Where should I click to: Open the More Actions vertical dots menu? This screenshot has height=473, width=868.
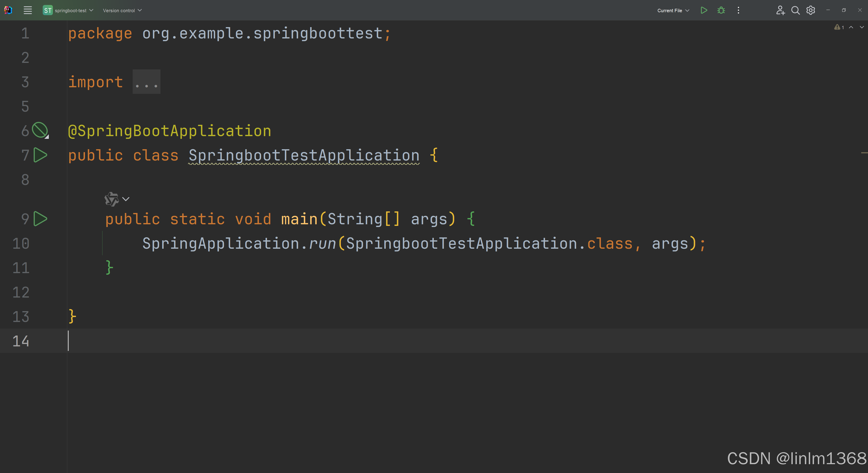(x=738, y=10)
